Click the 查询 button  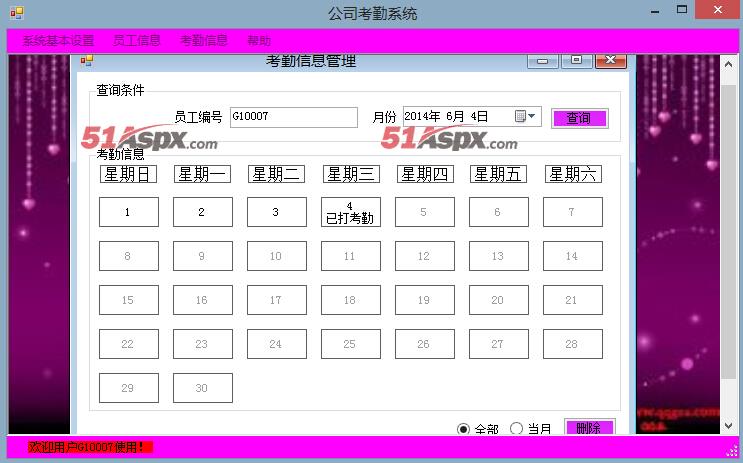click(580, 118)
